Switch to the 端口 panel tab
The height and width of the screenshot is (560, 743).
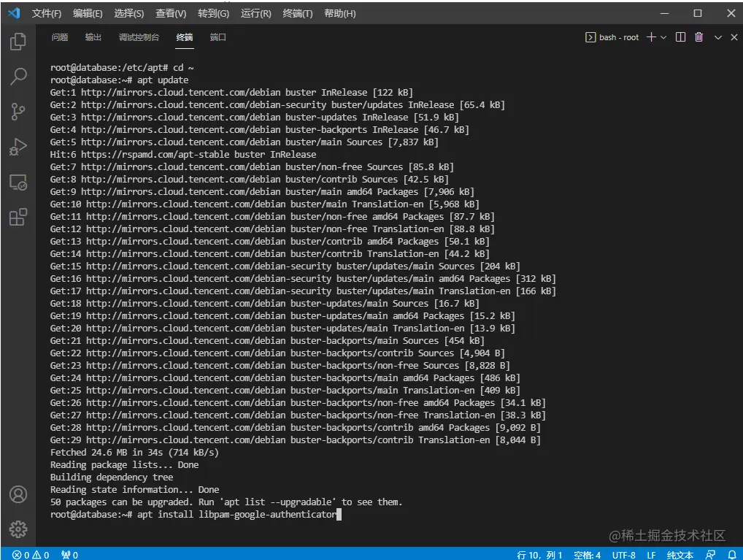click(x=218, y=37)
